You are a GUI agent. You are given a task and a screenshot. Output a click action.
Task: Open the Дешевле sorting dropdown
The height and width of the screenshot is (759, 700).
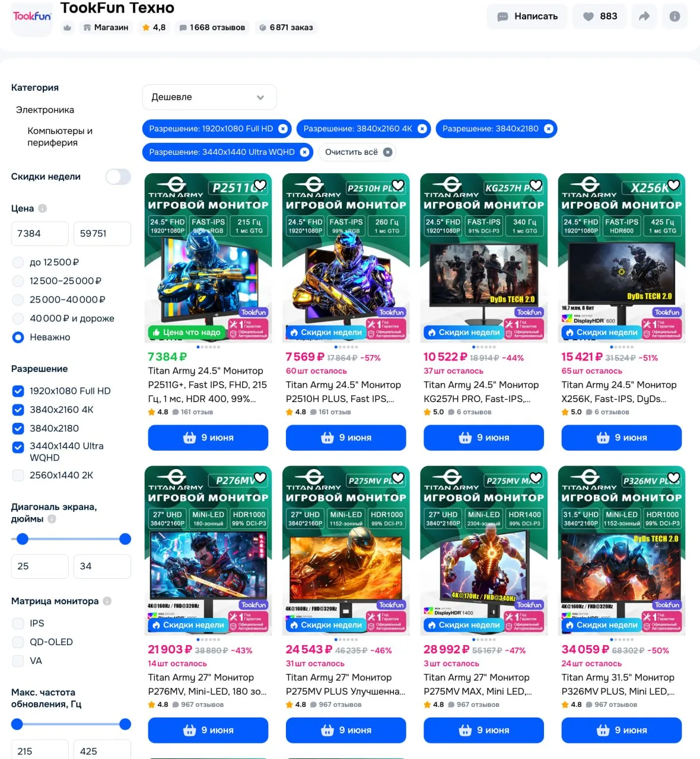pyautogui.click(x=209, y=97)
